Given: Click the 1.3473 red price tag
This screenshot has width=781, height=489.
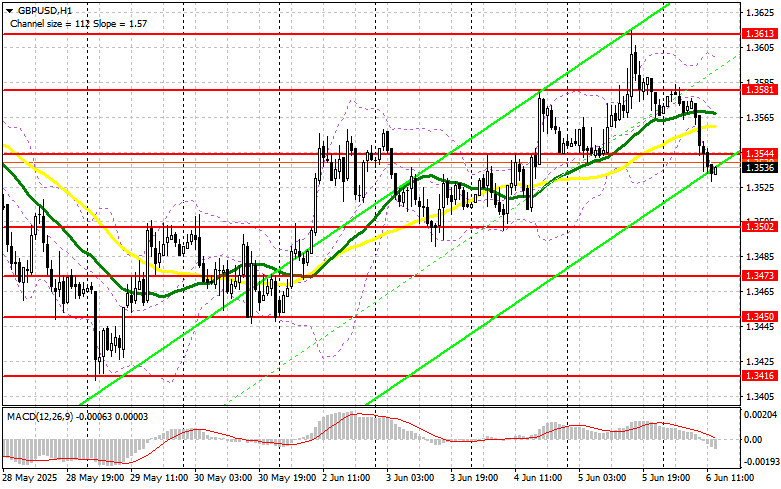Looking at the screenshot, I should (x=759, y=275).
